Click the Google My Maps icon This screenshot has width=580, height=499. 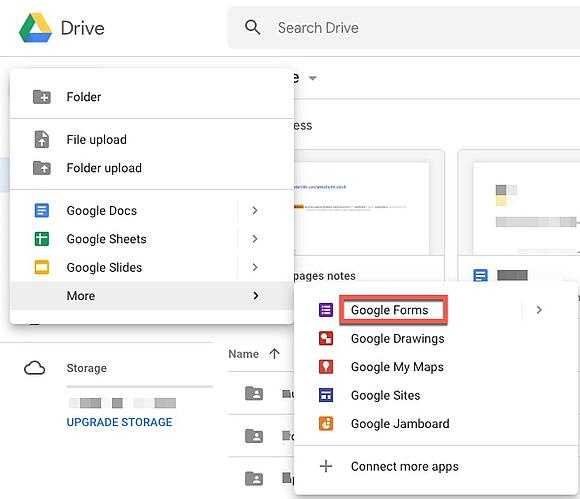(326, 367)
